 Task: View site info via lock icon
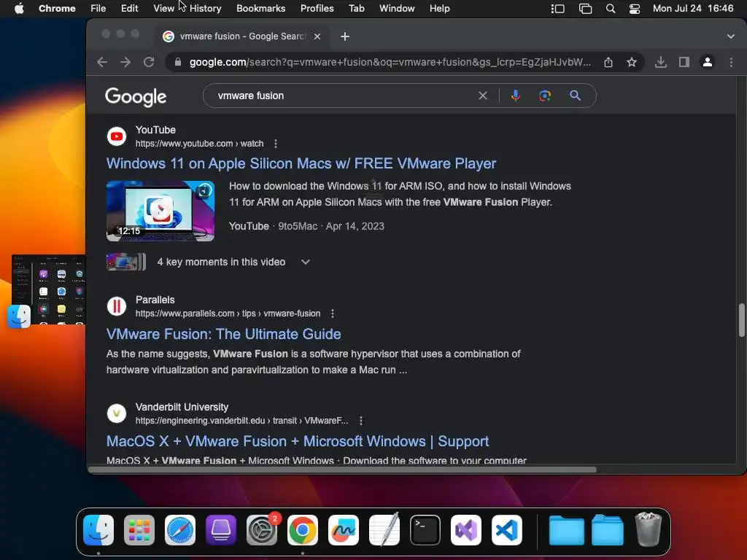[178, 62]
